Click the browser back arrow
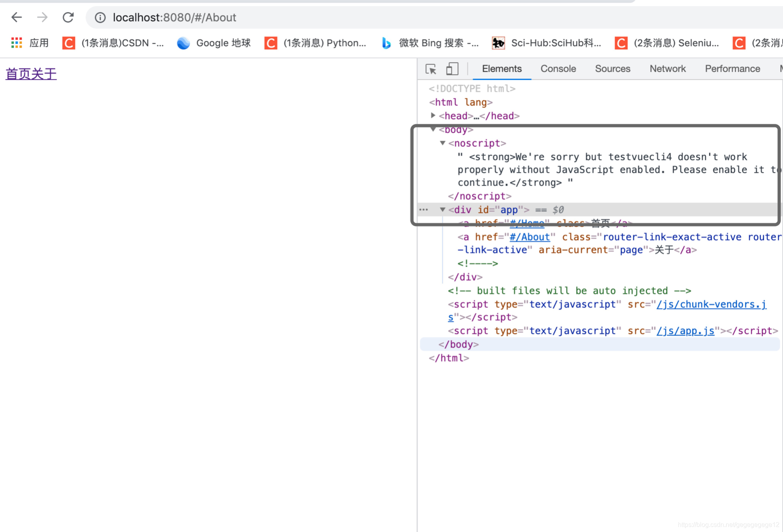Image resolution: width=783 pixels, height=532 pixels. [x=16, y=17]
